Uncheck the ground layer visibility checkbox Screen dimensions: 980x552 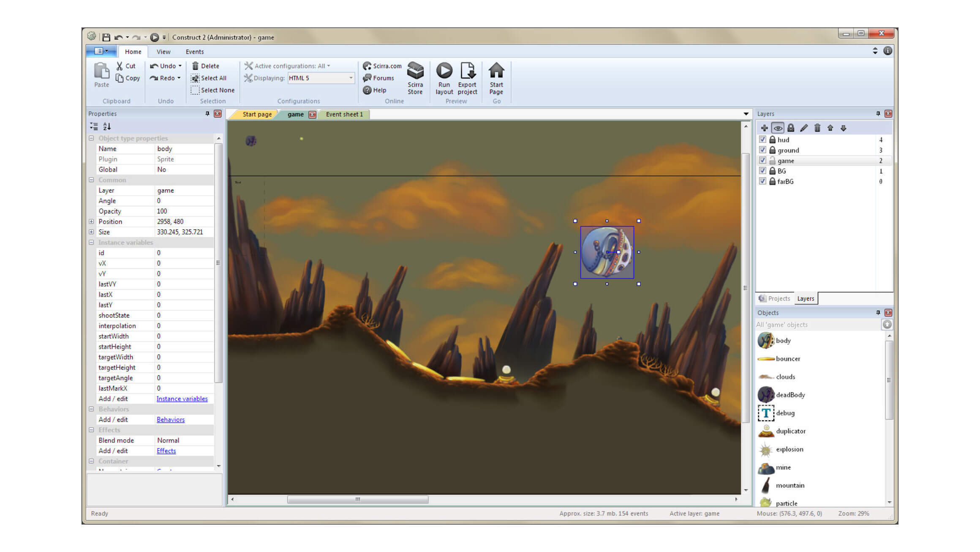(x=762, y=150)
